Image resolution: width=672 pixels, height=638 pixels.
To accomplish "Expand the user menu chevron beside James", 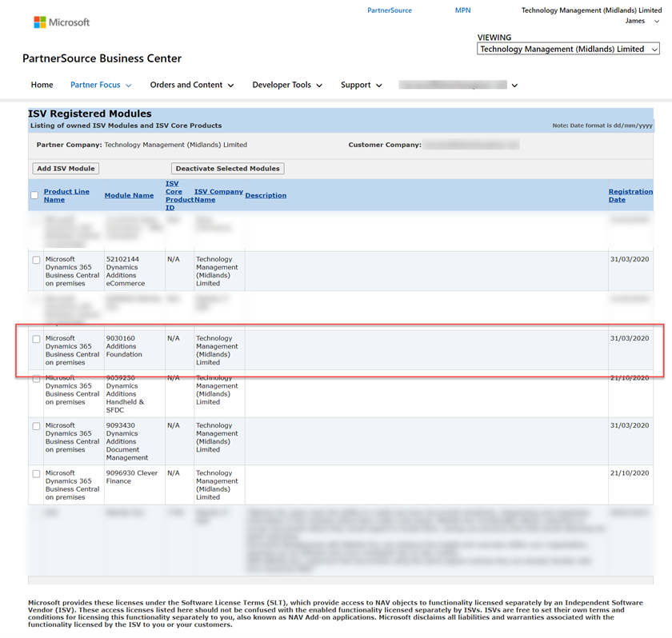I will [x=657, y=22].
